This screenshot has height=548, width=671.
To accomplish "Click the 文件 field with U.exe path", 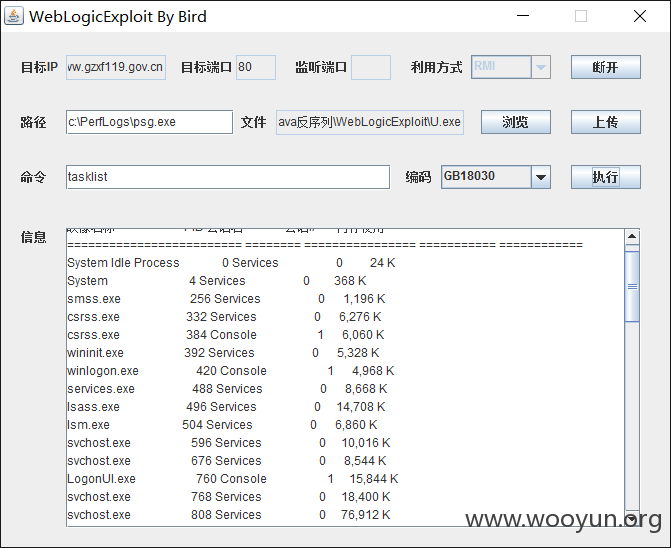I will point(370,122).
